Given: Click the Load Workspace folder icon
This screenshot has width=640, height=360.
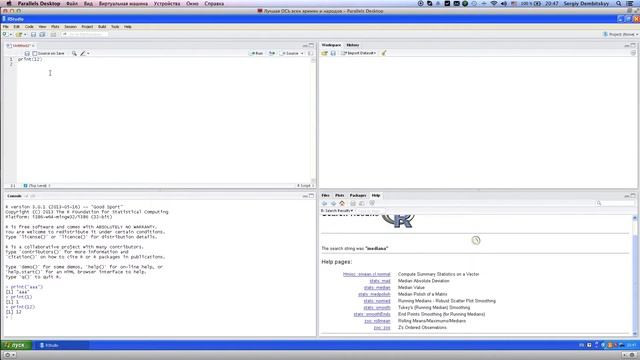Looking at the screenshot, I should click(324, 53).
